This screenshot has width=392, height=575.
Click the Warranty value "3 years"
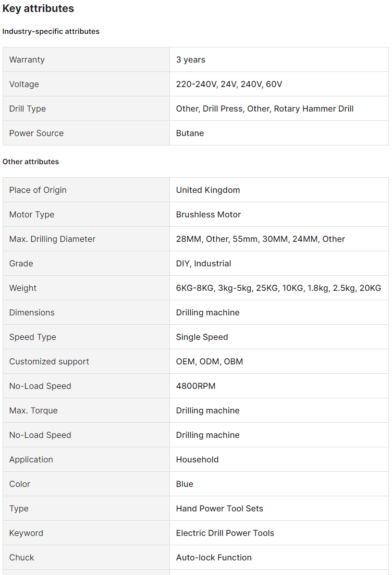(190, 59)
